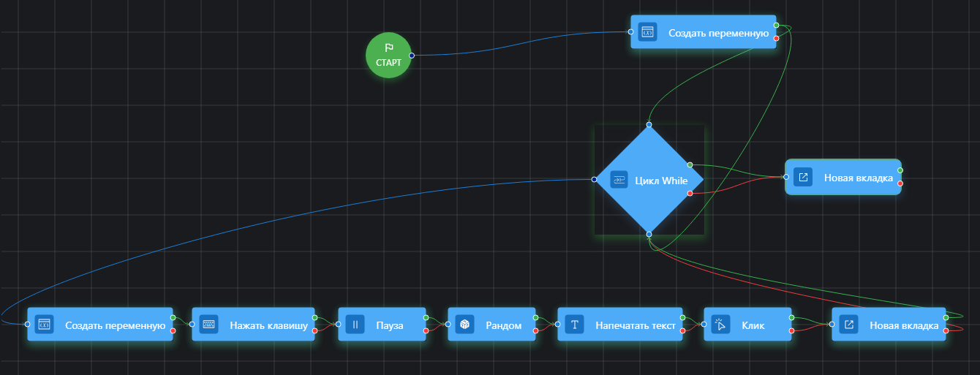Screen dimensions: 980x375
Task: Click the flag icon in the СТАРТ node
Action: pos(388,48)
